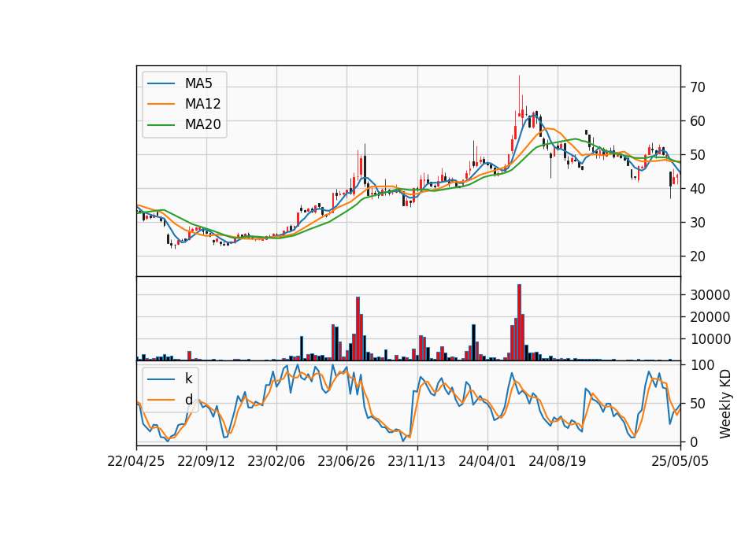This screenshot has height=543, width=756.
Task: Click the 20 price axis label
Action: tap(698, 257)
